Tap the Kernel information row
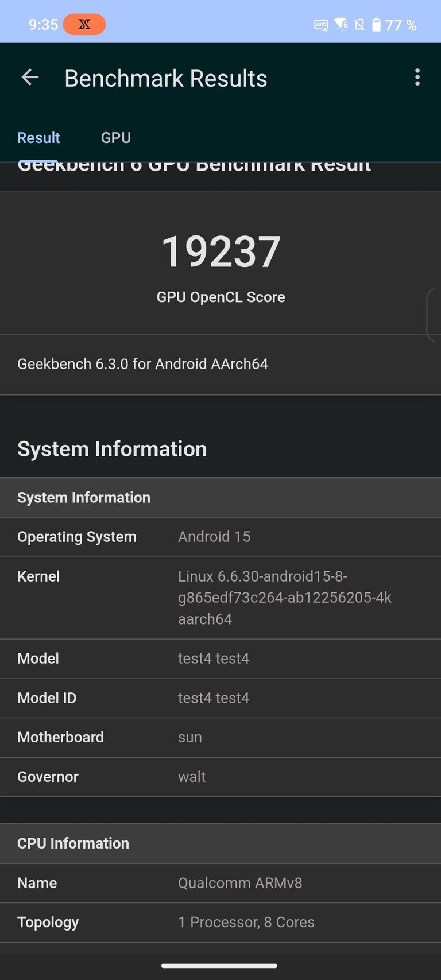441x980 pixels. tap(220, 598)
